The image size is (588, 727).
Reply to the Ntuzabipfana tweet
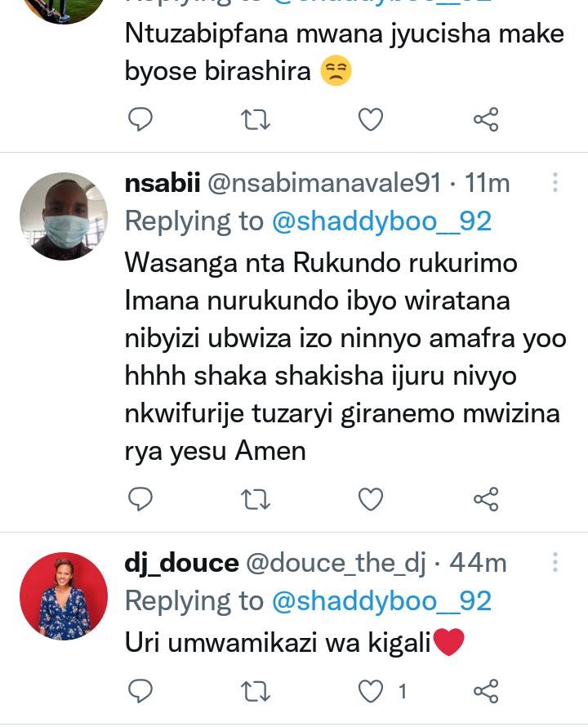142,120
